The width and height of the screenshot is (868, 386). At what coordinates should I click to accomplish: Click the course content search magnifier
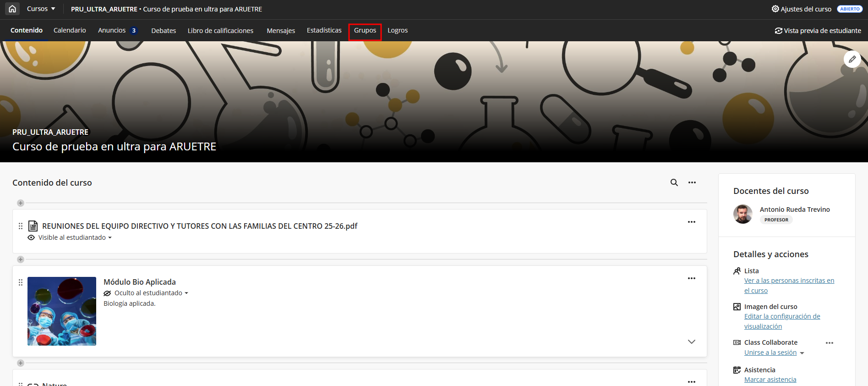(674, 182)
